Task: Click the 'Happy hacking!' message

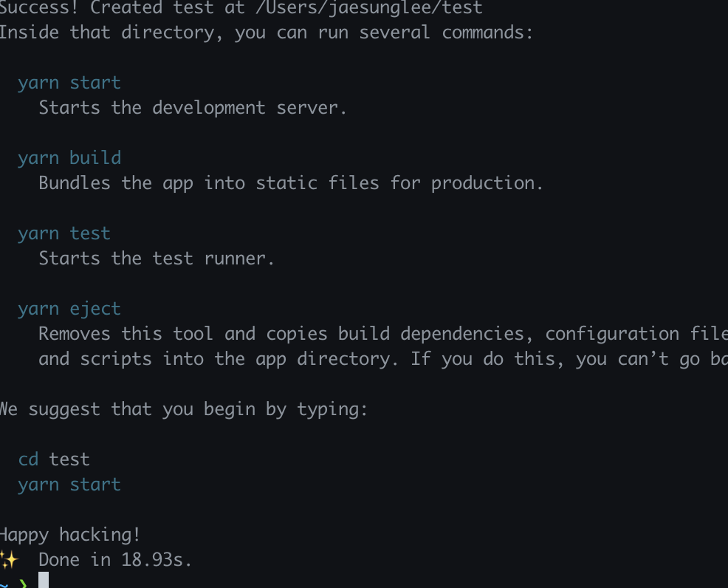Action: point(70,535)
